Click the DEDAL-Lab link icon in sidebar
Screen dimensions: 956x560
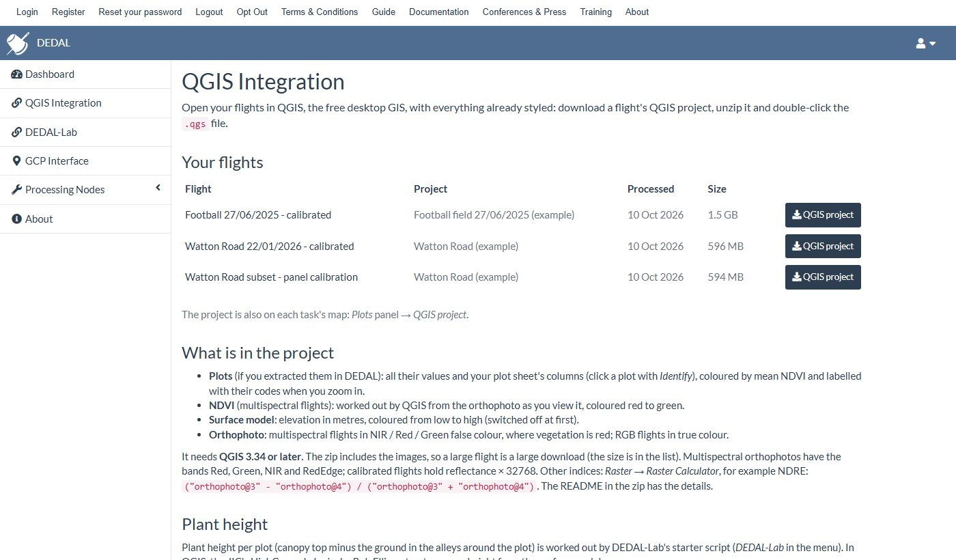pos(17,132)
